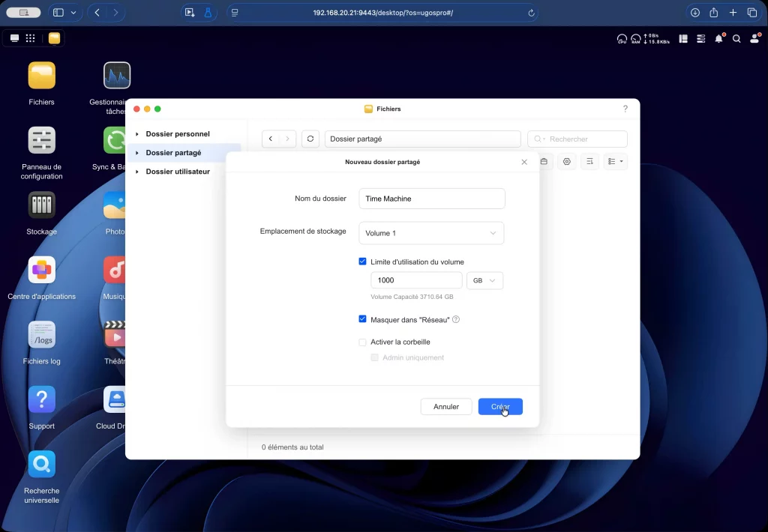
Task: Open the Volume 1 storage dropdown
Action: tap(431, 233)
